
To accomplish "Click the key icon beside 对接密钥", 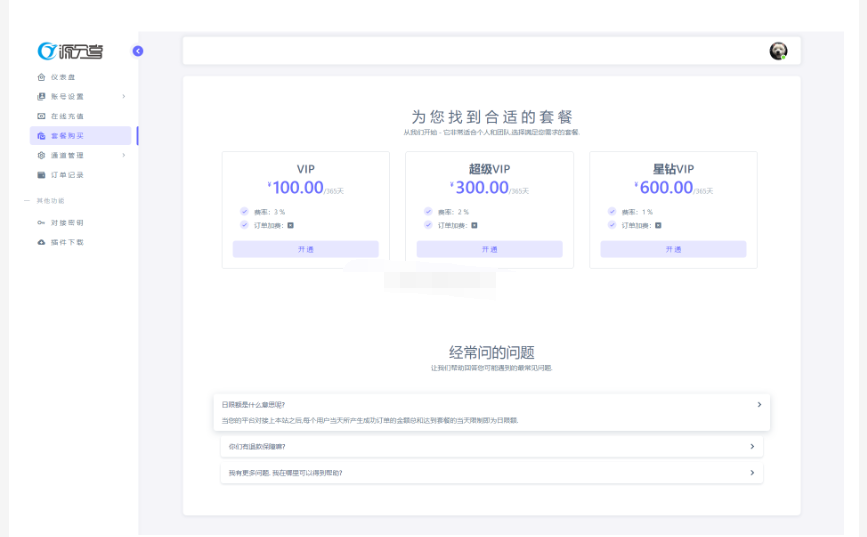I will point(41,222).
